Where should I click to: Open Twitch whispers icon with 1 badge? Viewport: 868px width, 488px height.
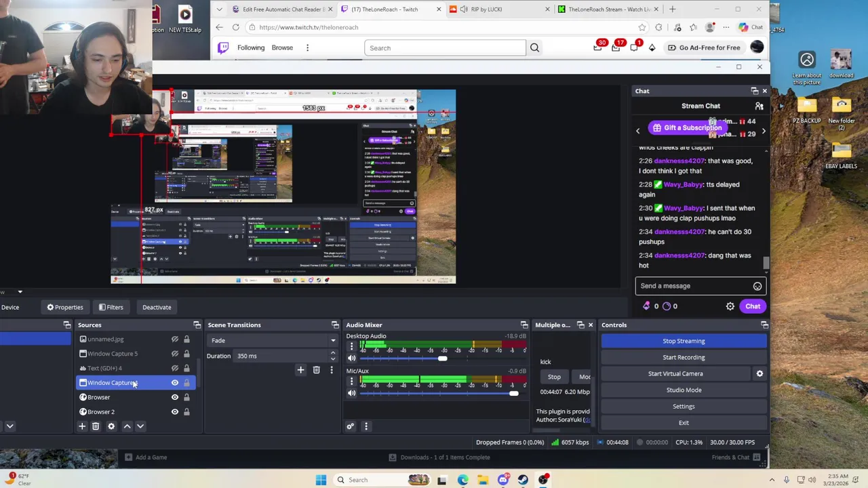click(634, 47)
